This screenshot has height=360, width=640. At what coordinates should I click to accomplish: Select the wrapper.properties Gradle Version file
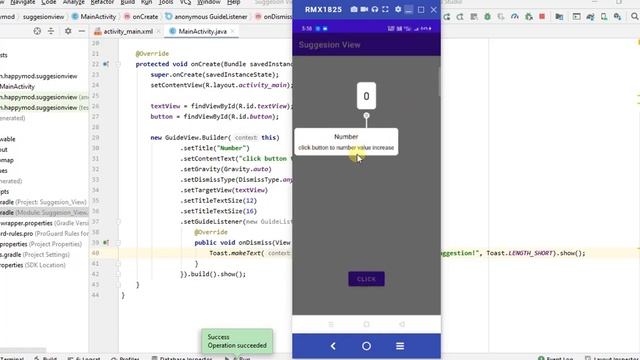44,223
